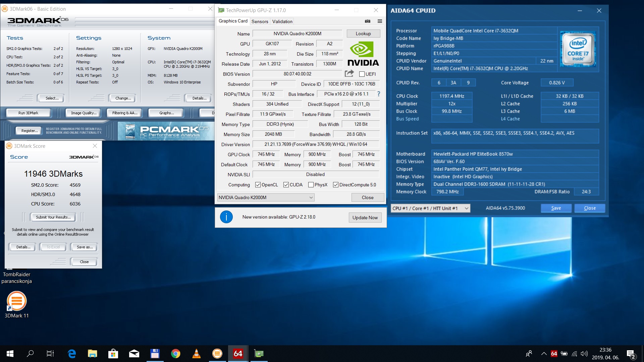Open AIDA64 from the taskbar

pyautogui.click(x=238, y=354)
